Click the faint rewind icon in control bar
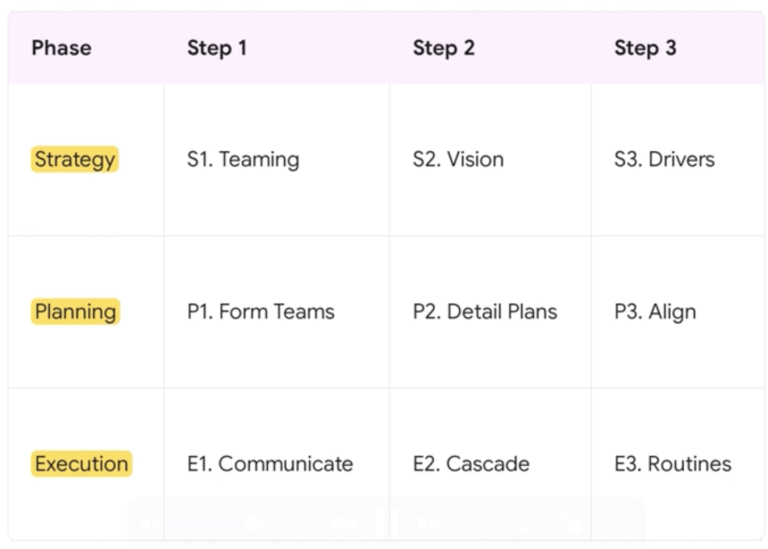The height and width of the screenshot is (549, 768). [343, 523]
